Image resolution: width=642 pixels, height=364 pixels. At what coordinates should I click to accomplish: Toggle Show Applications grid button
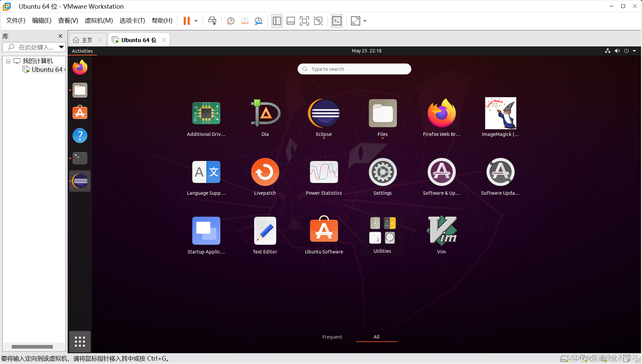pos(80,341)
